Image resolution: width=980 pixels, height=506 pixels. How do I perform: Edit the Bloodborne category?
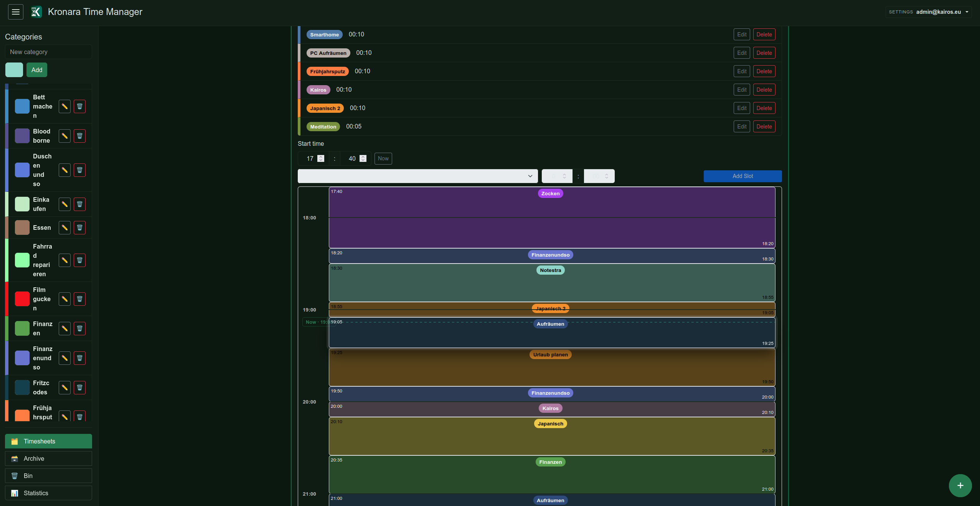pos(64,136)
